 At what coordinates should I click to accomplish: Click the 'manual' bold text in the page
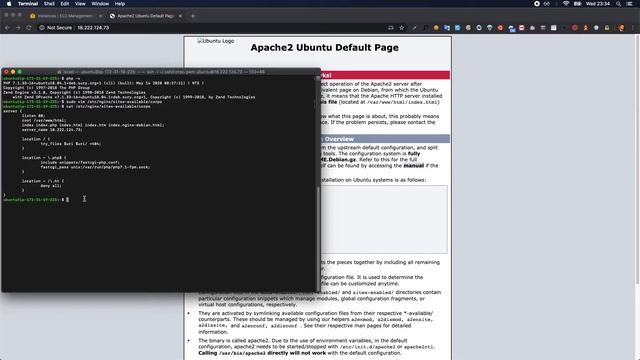tap(413, 166)
